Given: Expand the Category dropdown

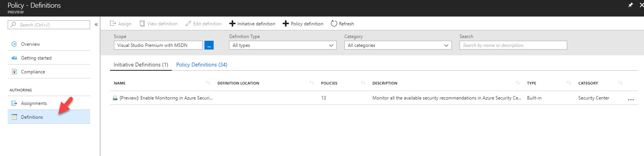Looking at the screenshot, I should coord(398,45).
